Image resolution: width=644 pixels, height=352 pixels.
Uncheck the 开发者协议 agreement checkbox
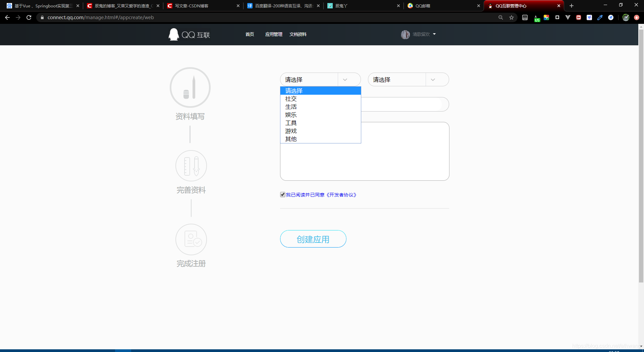pyautogui.click(x=282, y=194)
